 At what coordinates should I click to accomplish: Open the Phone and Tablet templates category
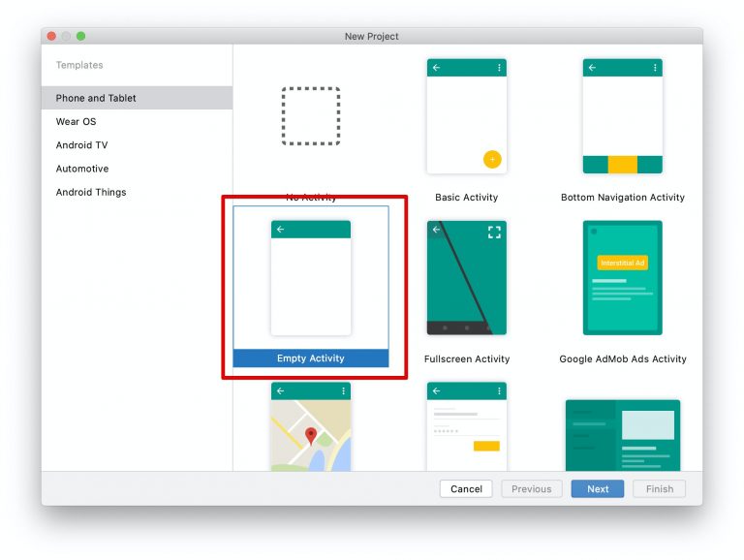[137, 98]
